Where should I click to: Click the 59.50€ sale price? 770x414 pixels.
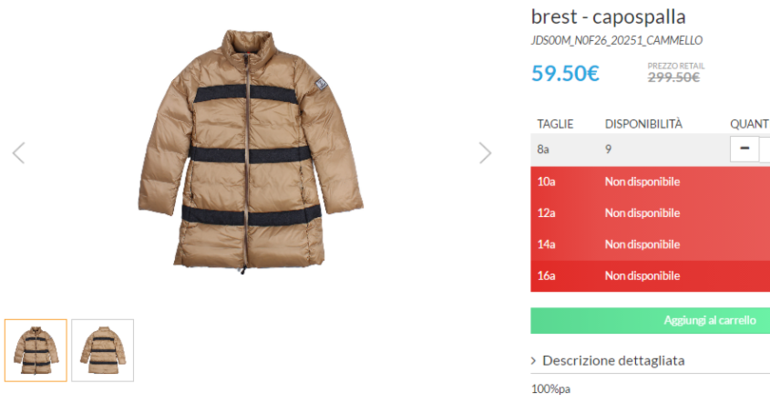pos(565,73)
